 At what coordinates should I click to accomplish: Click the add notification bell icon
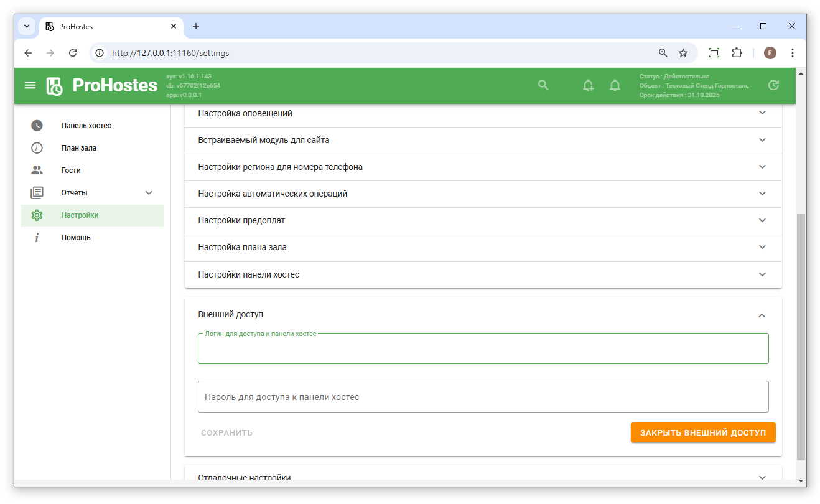click(x=588, y=86)
